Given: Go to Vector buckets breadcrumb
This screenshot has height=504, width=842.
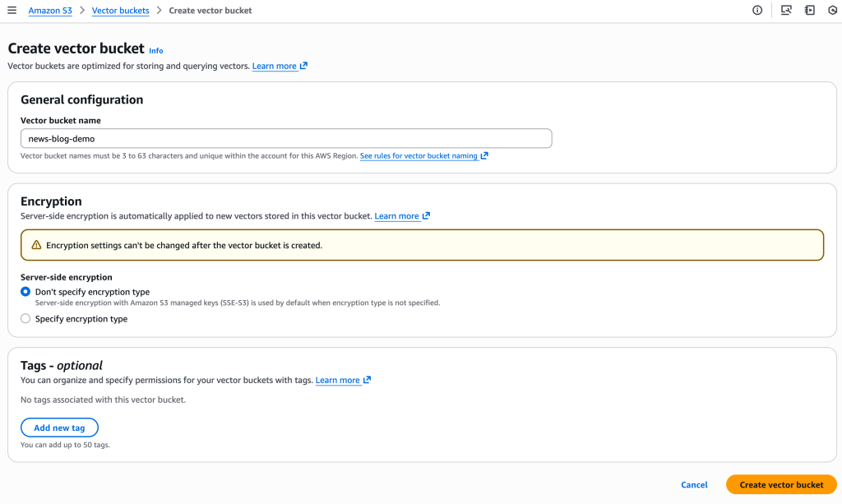Looking at the screenshot, I should click(x=120, y=11).
